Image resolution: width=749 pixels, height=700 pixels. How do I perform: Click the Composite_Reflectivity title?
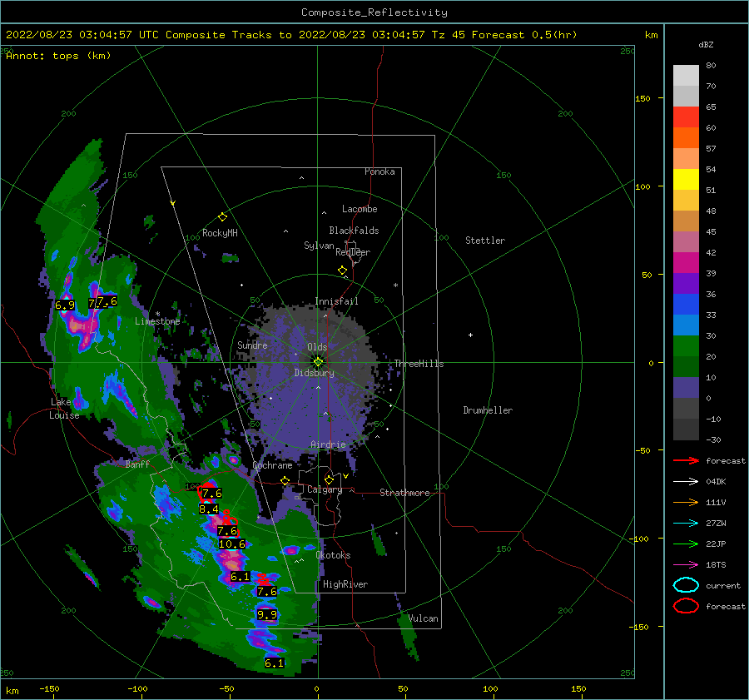point(374,12)
